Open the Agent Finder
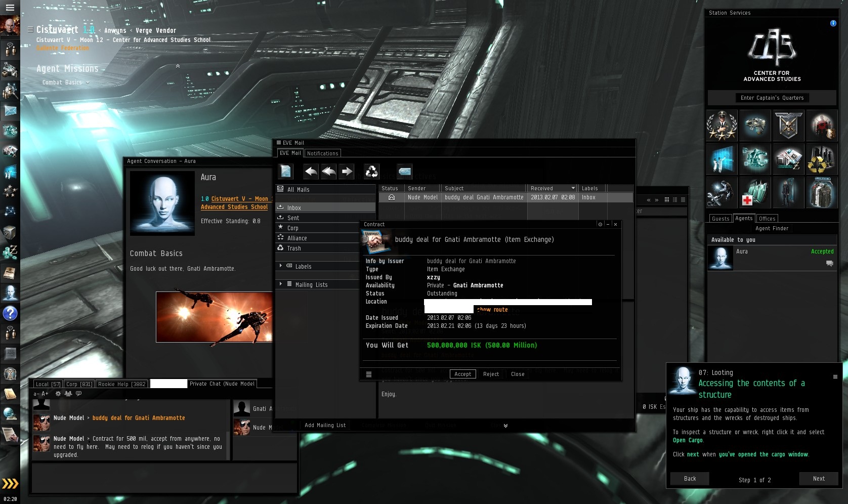This screenshot has height=504, width=848. (x=772, y=229)
